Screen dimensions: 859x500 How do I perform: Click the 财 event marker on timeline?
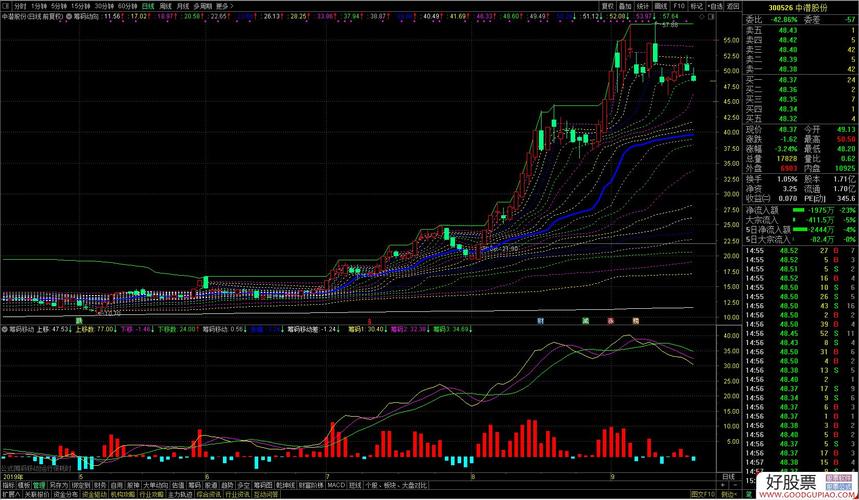541,320
